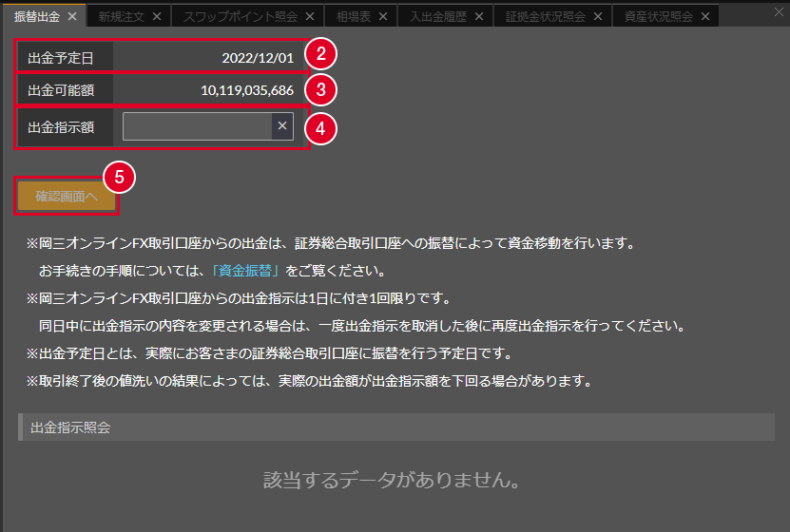The height and width of the screenshot is (532, 790).
Task: Click the 出金指示額 label
Action: tap(61, 127)
